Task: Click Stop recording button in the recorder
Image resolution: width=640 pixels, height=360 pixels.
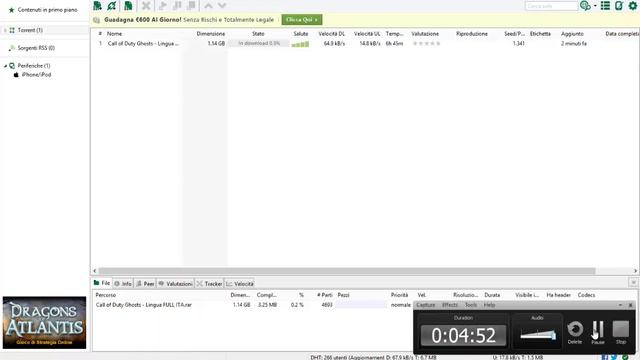Action: pos(621,332)
